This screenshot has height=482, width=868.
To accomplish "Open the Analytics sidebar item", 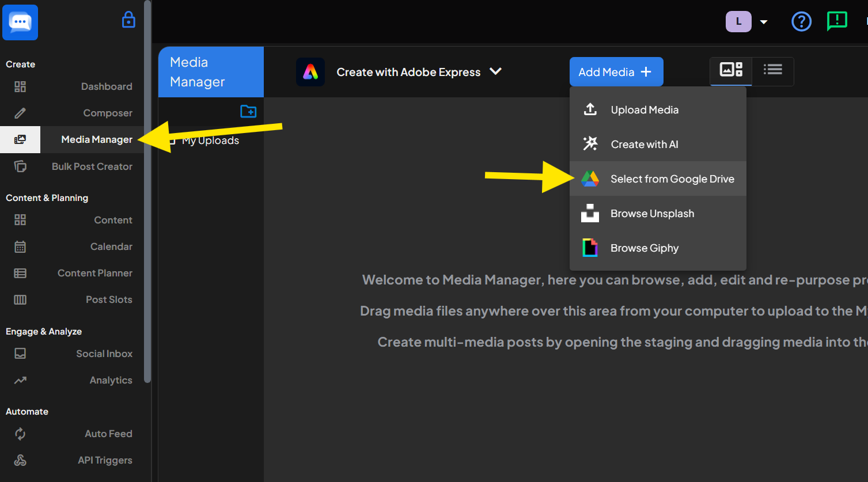I will point(111,380).
